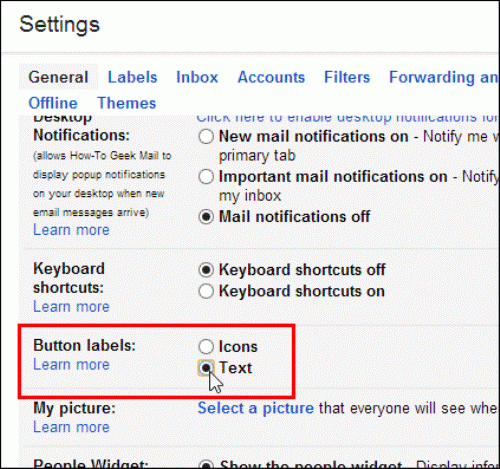Go to the Inbox settings tab
The image size is (500, 469).
[197, 77]
